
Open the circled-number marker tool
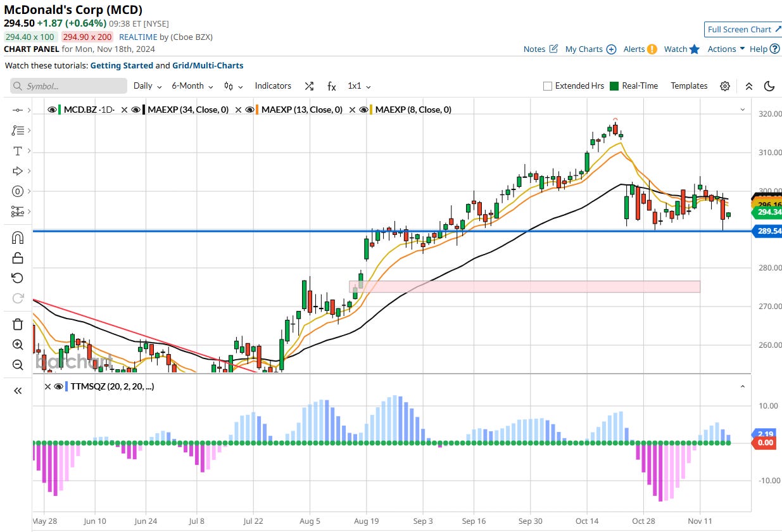pos(18,191)
